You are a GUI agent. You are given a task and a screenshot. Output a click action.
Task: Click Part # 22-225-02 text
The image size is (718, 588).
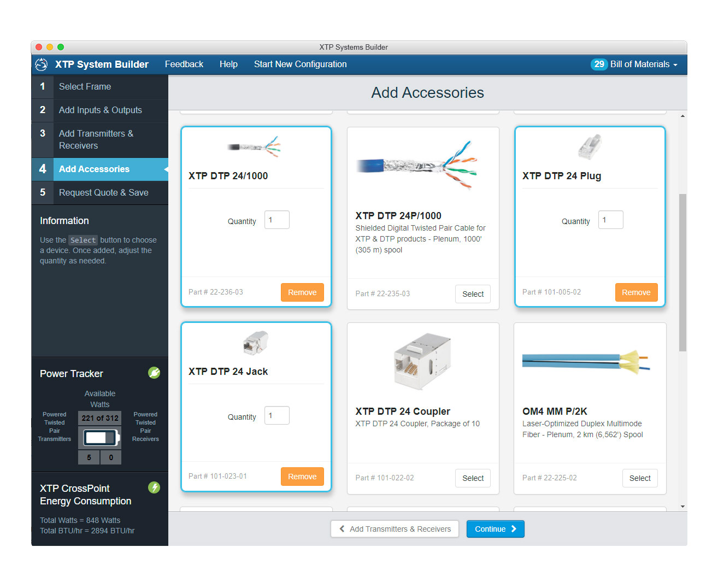pos(549,478)
